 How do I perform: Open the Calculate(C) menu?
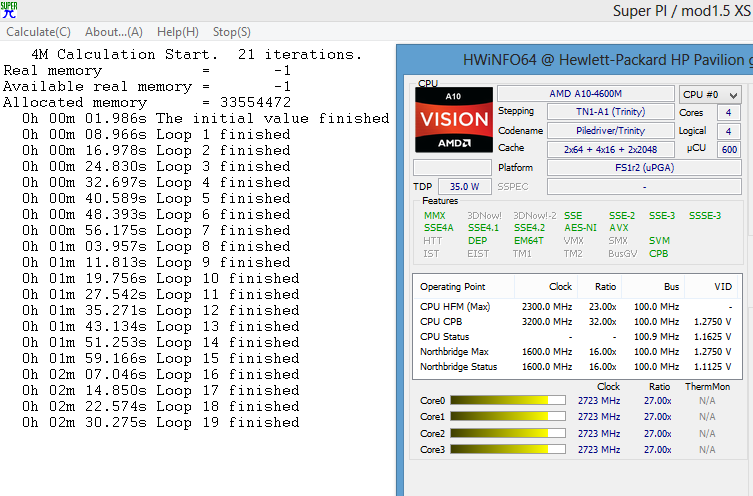tap(38, 32)
